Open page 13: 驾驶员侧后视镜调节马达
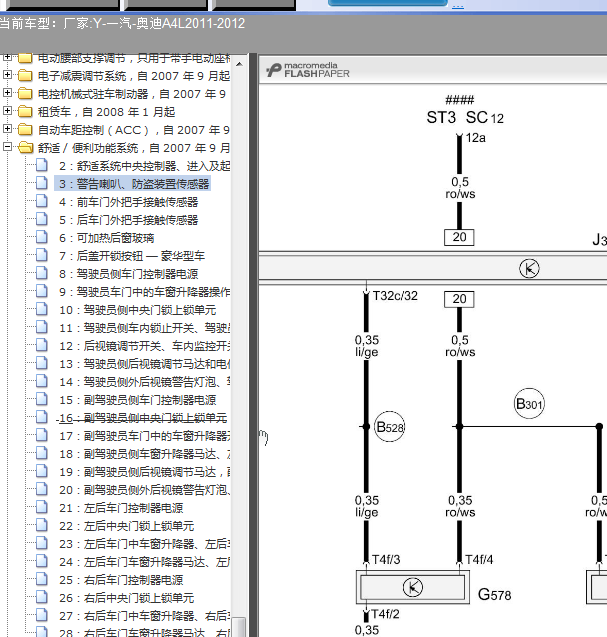 [x=144, y=364]
